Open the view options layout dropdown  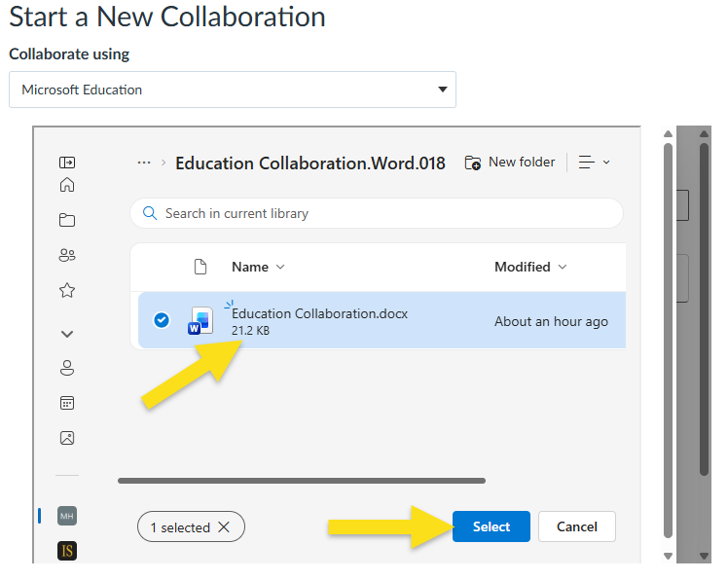coord(594,163)
